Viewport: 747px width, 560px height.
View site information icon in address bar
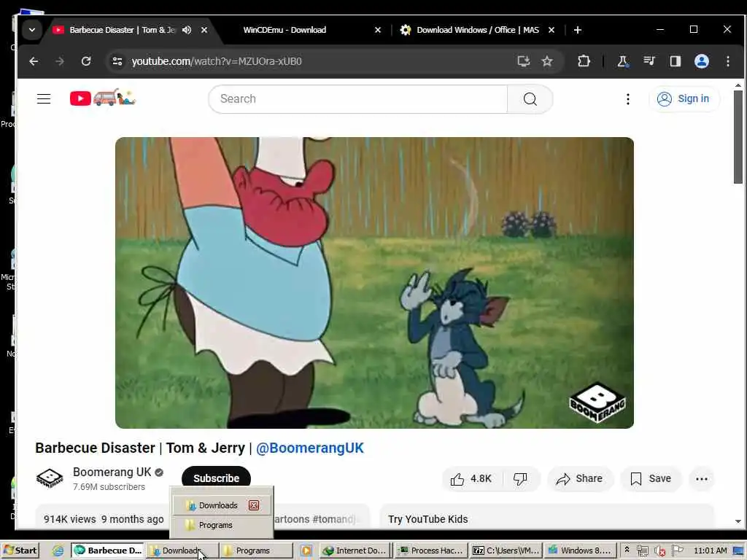click(x=117, y=61)
